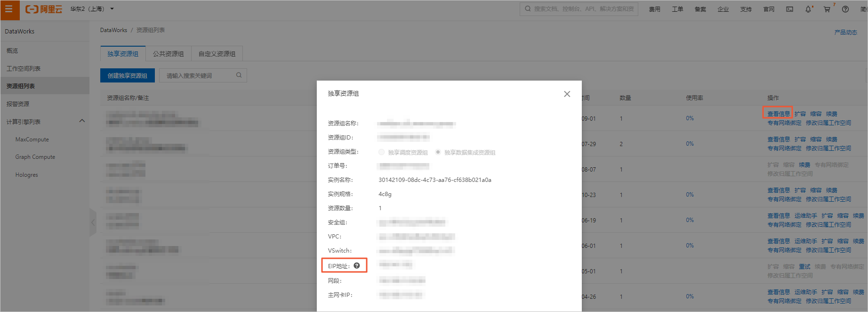Click the 资源组名称/备注 column header
868x312 pixels.
128,98
